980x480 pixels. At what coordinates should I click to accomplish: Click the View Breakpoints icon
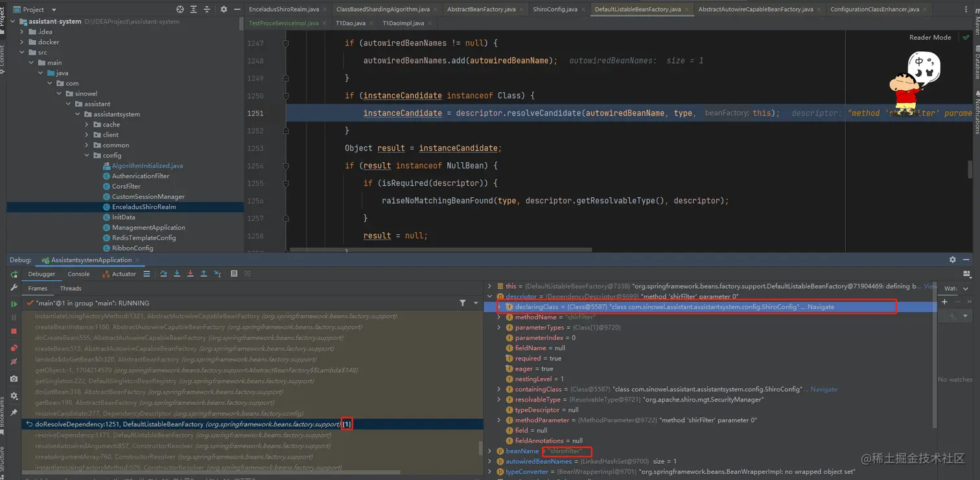[14, 348]
